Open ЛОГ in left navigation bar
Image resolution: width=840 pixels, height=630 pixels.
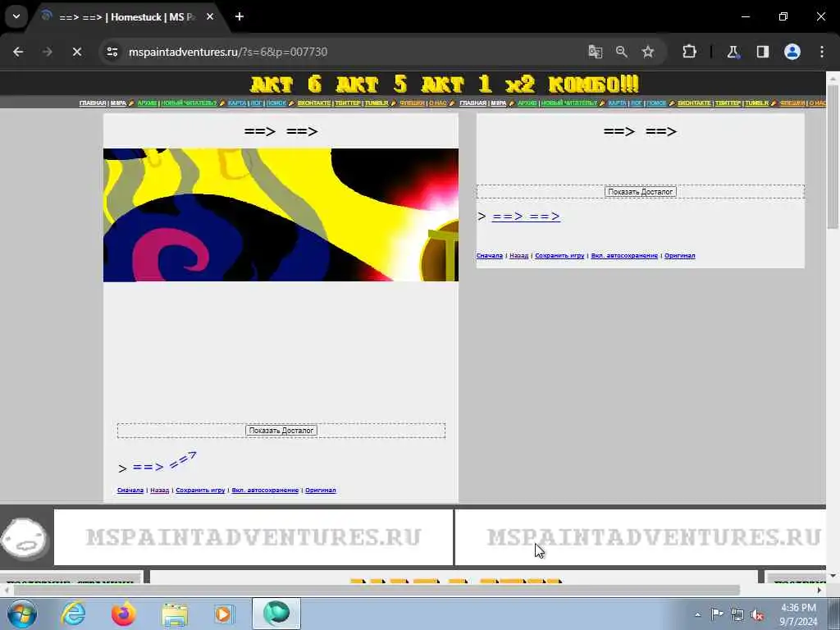tap(257, 103)
